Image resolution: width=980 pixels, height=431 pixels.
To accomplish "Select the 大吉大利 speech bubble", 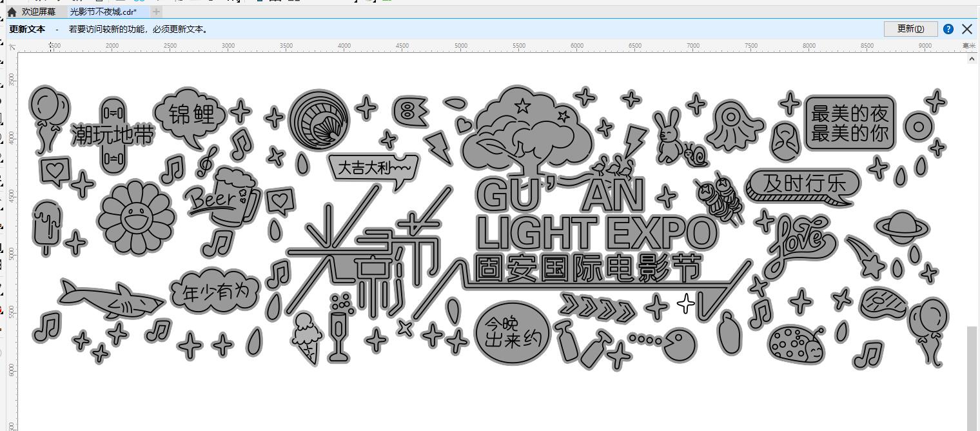I will coord(373,170).
